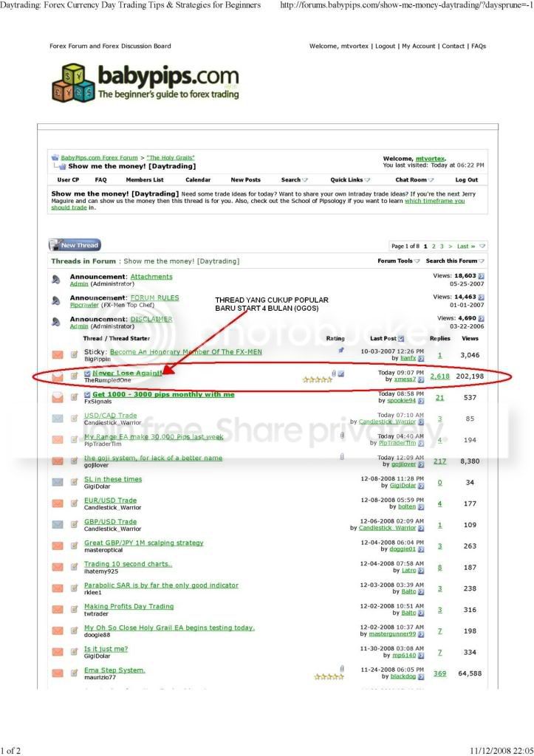Viewport: 534px width, 756px height.
Task: Open mtvortex profile link in welcome box
Action: click(x=430, y=159)
